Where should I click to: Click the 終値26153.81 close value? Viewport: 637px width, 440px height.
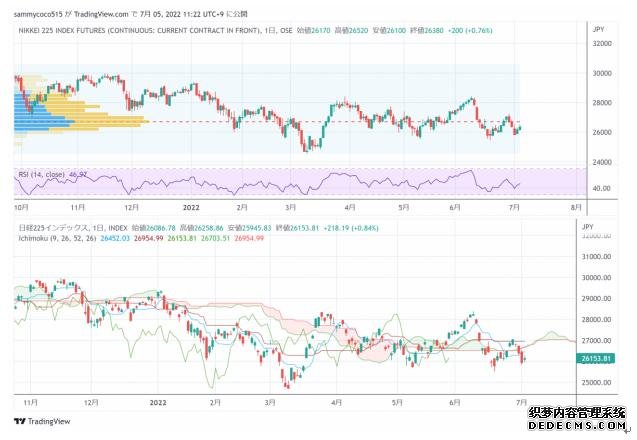[x=297, y=228]
